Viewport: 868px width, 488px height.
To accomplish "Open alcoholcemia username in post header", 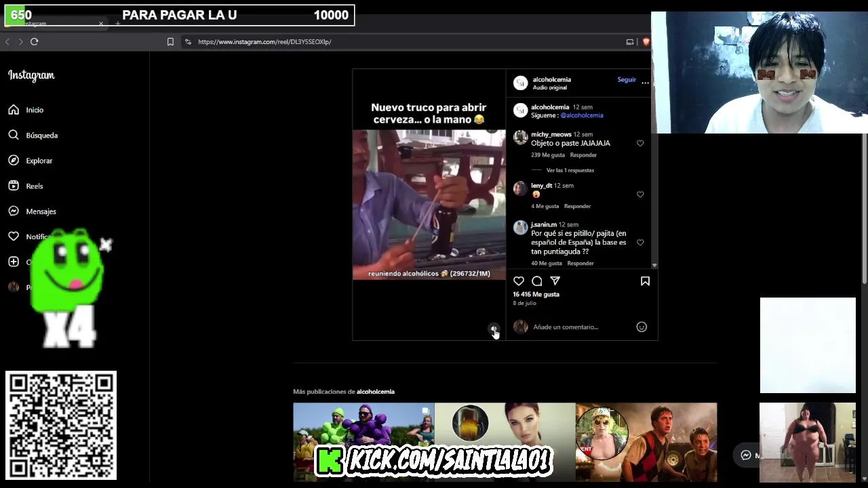I will (x=552, y=79).
